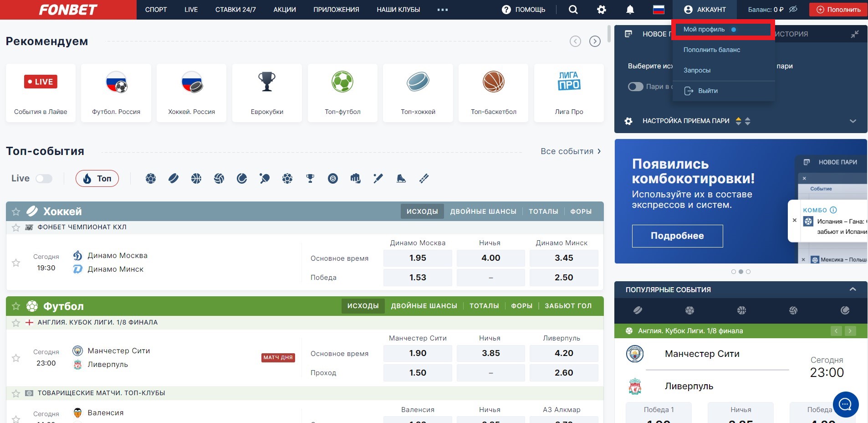The width and height of the screenshot is (868, 423).
Task: Hide the balance with the eye icon
Action: coord(793,9)
